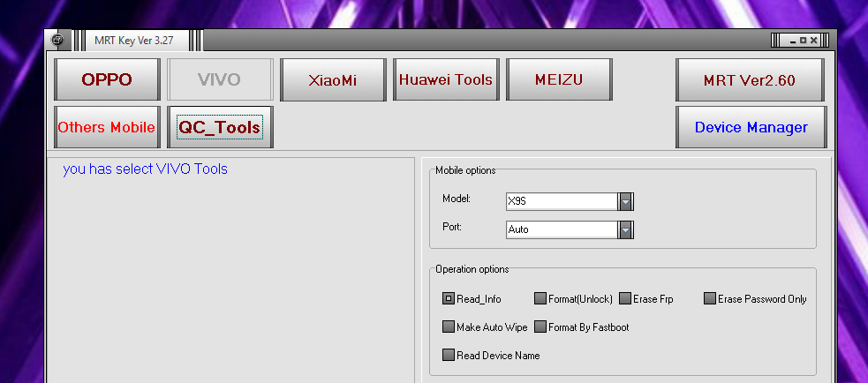Image resolution: width=868 pixels, height=383 pixels.
Task: Select the Erase Frp option
Action: click(646, 299)
